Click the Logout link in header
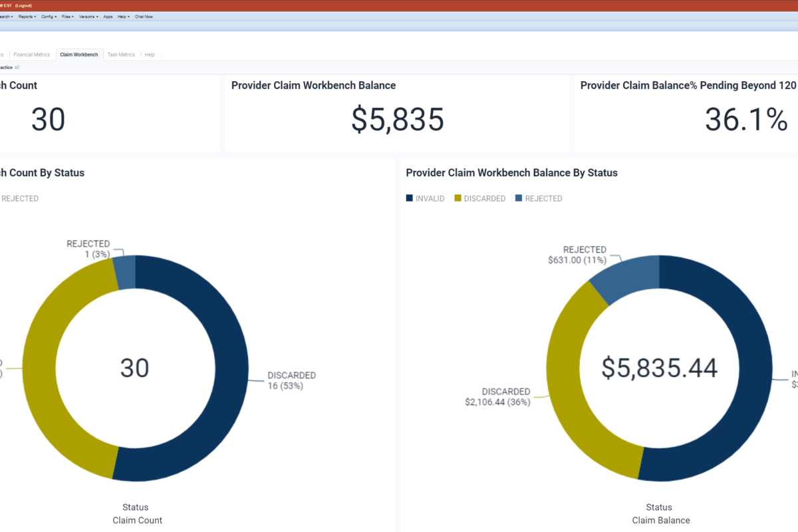This screenshot has height=532, width=798. click(25, 5)
